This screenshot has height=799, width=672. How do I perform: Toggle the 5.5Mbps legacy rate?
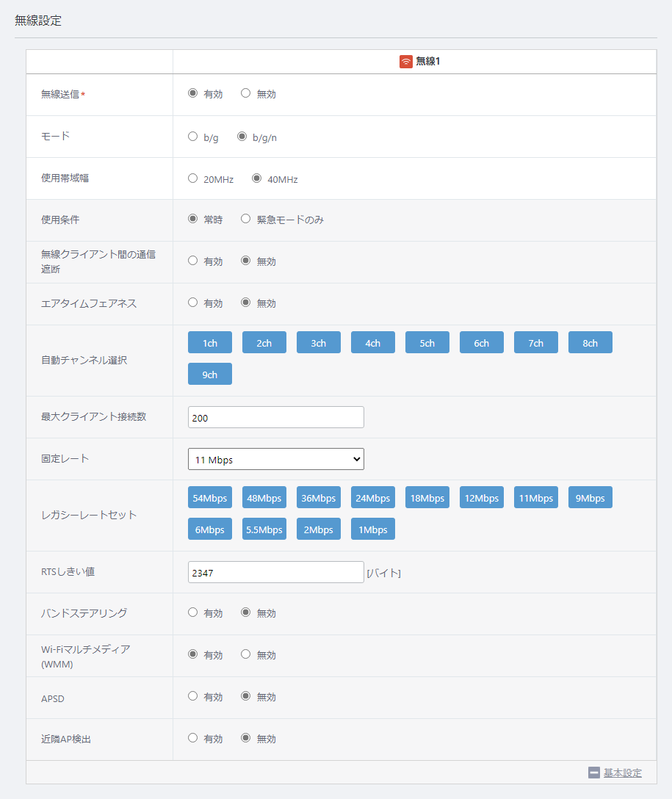264,529
